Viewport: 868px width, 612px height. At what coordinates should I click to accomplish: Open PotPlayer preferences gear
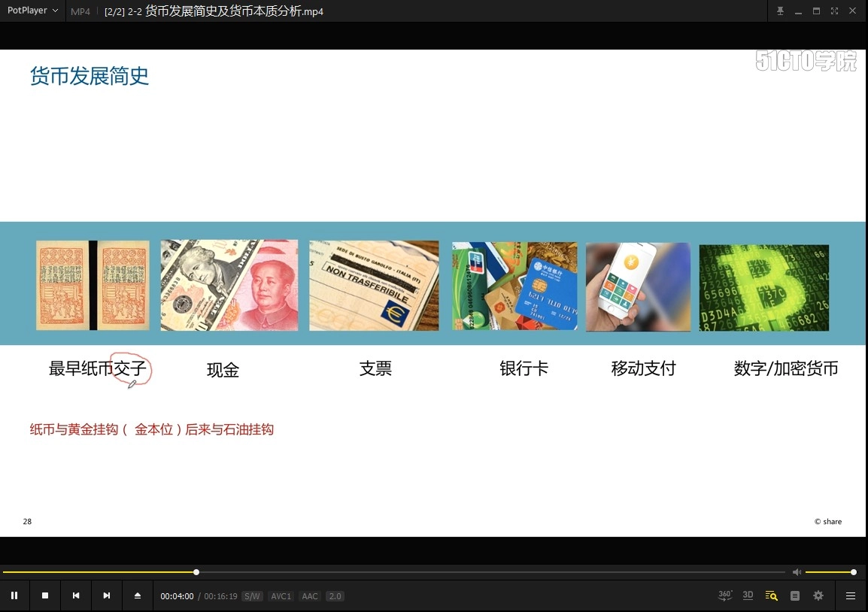[818, 595]
